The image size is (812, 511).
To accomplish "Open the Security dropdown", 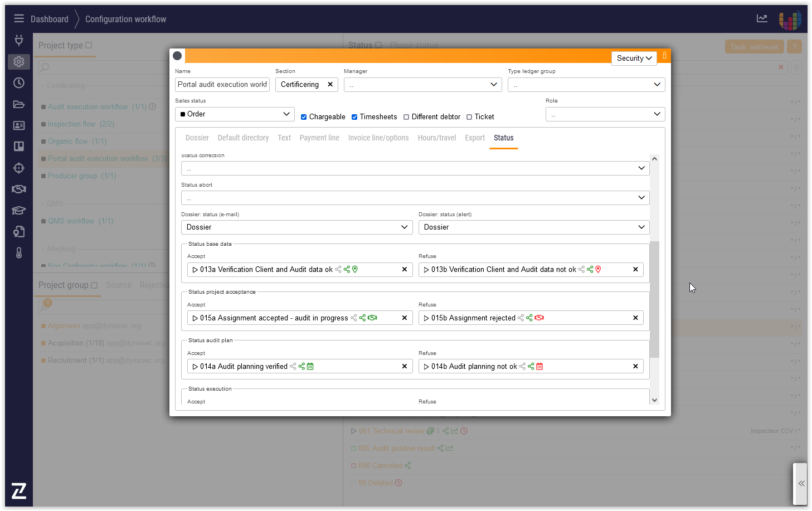I will click(x=634, y=58).
